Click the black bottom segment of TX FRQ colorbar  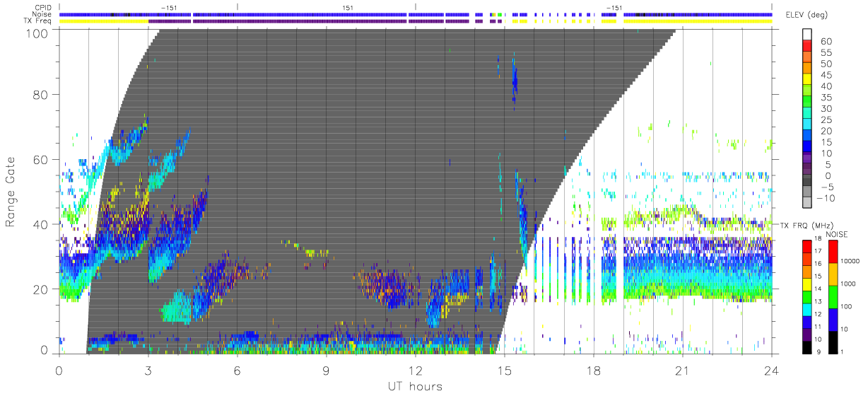click(807, 347)
